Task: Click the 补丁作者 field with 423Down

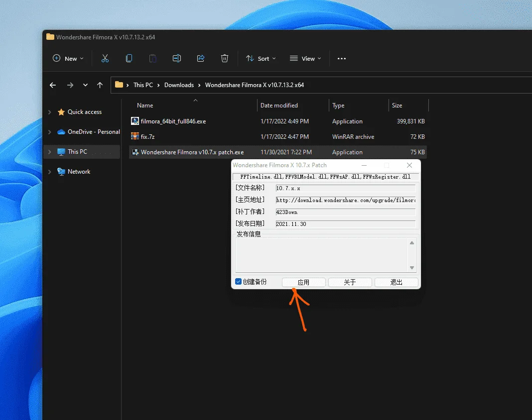Action: [x=345, y=212]
